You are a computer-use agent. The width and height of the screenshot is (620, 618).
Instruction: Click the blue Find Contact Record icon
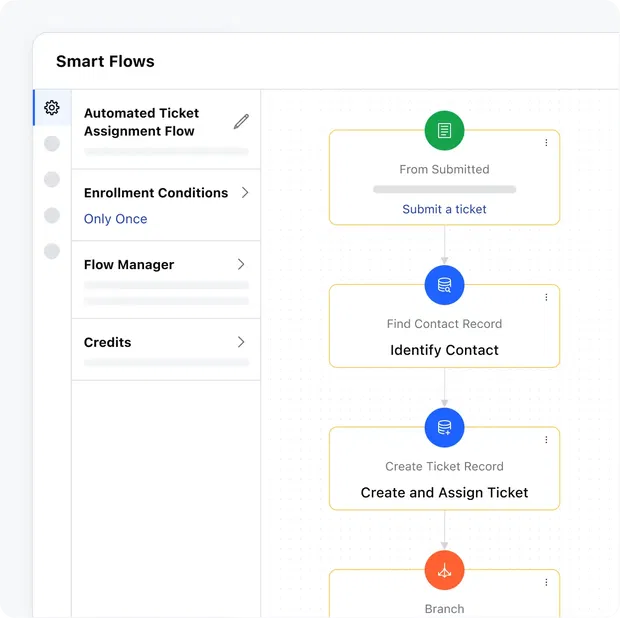444,285
